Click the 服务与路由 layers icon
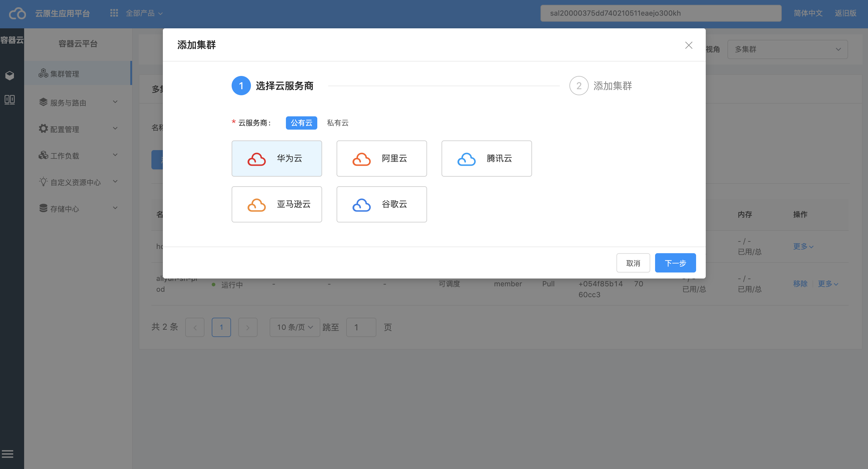Screen dimensions: 868x469 point(43,102)
